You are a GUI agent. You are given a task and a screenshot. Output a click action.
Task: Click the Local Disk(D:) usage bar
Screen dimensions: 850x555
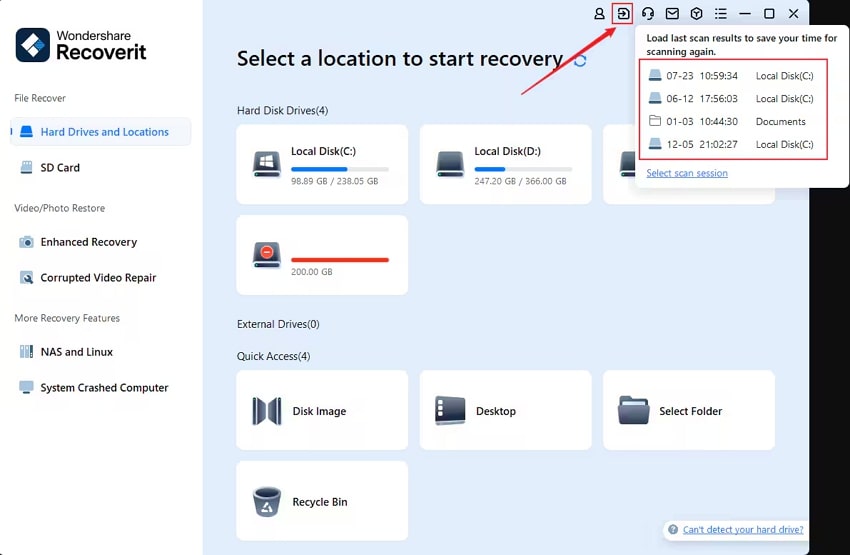tap(523, 169)
